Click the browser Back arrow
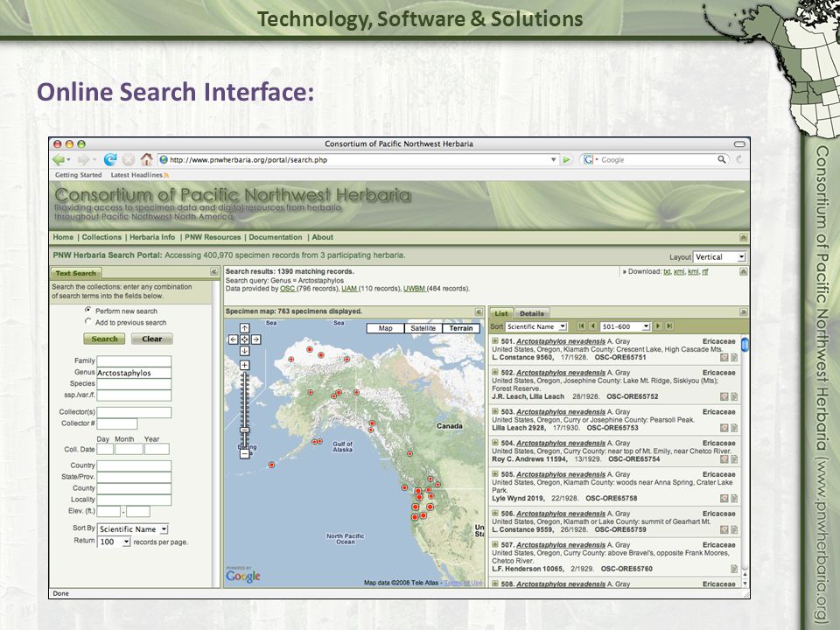840x630 pixels. (x=59, y=159)
